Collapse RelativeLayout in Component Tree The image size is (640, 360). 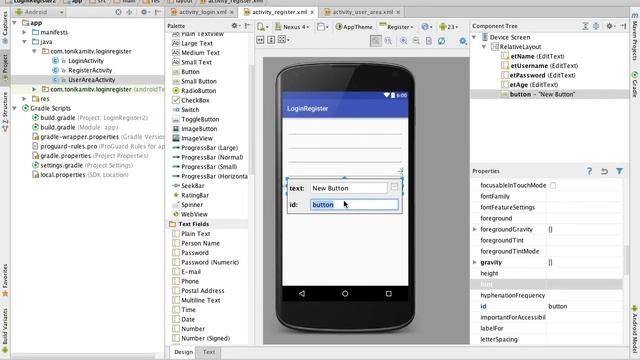point(484,47)
